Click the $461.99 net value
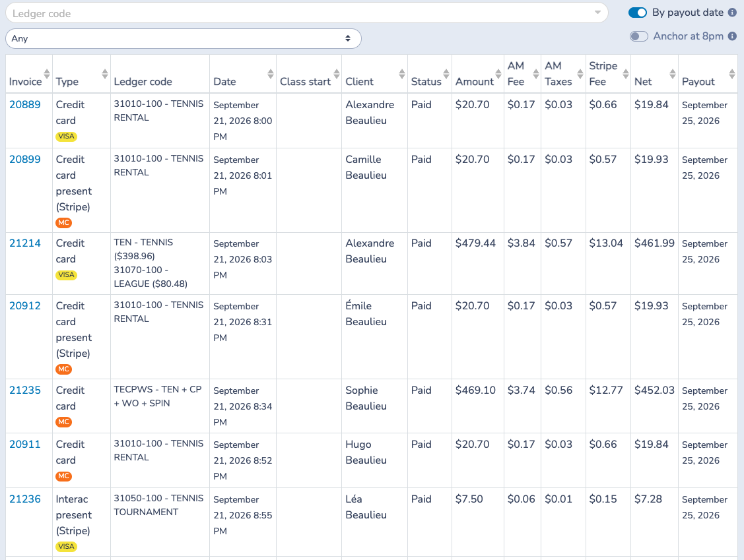This screenshot has width=744, height=560. (x=654, y=243)
